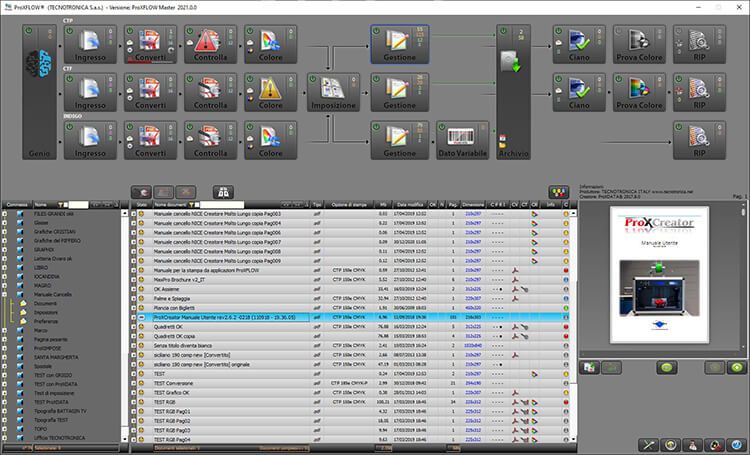Viewport: 750px width, 455px height.
Task: Click the blue help icon at bottom right
Action: pos(737,445)
